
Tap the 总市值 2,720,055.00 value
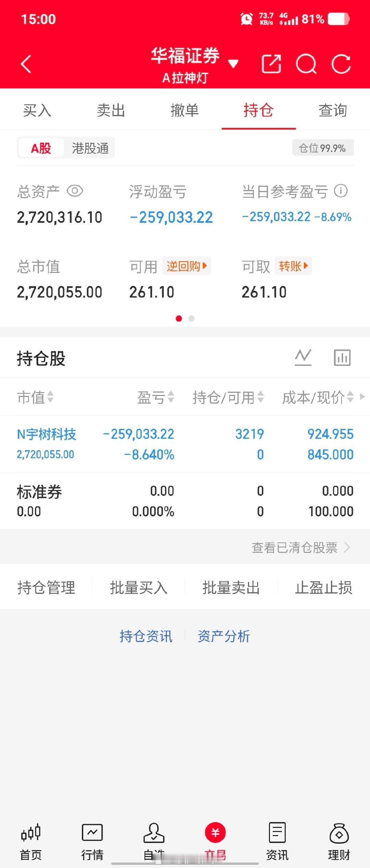click(60, 292)
